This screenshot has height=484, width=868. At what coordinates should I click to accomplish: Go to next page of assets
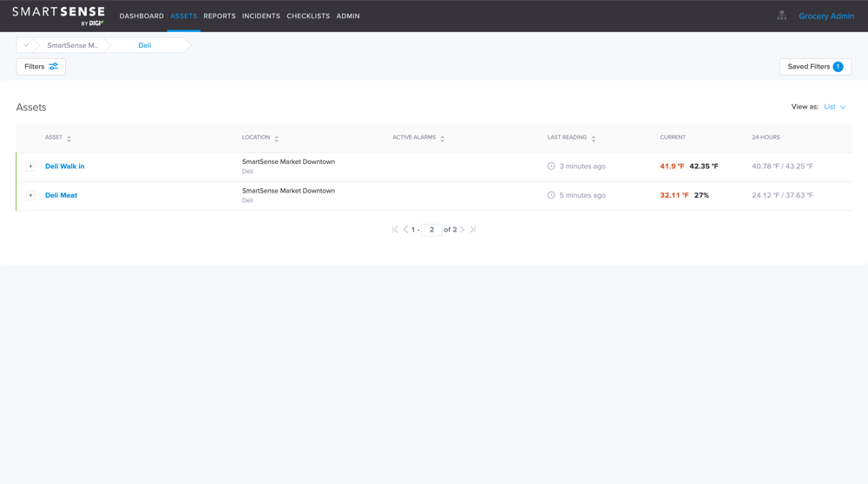point(463,230)
